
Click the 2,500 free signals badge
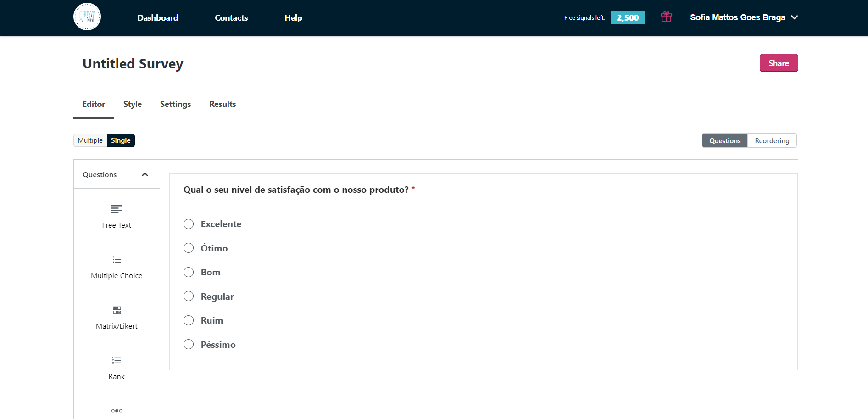coord(628,17)
